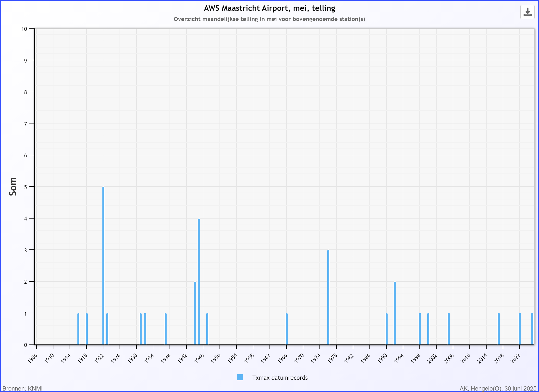Click the 1976 bar with value 3
The height and width of the screenshot is (392, 539).
pyautogui.click(x=328, y=297)
